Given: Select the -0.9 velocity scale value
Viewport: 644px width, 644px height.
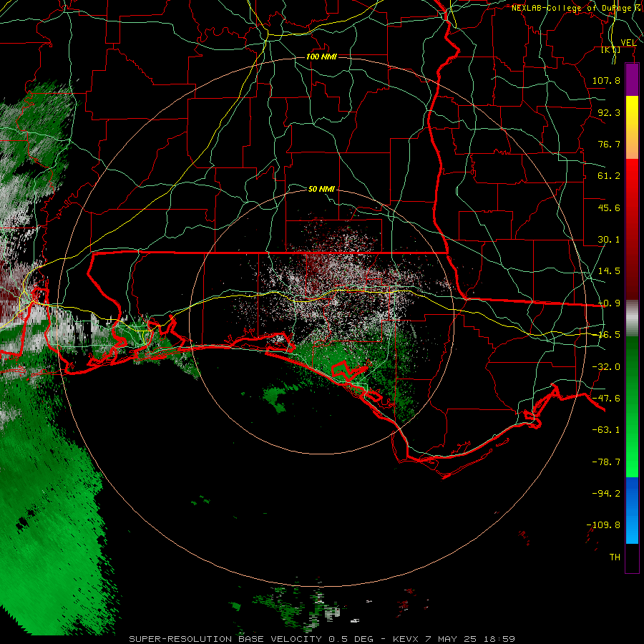Looking at the screenshot, I should [x=610, y=303].
